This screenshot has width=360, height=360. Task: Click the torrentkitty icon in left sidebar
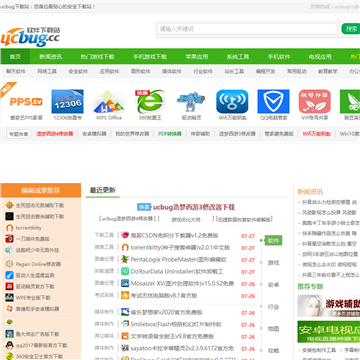coord(9,228)
